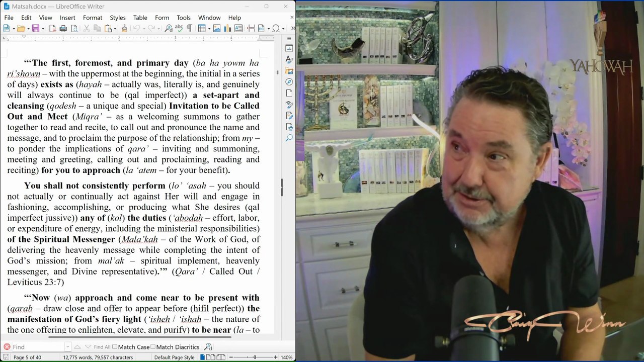Open the sidebar Style Inspector deck

click(289, 105)
